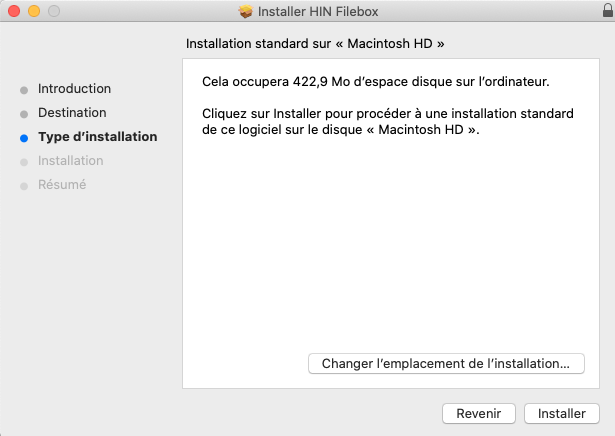Select the Type d'installation step

click(x=98, y=136)
